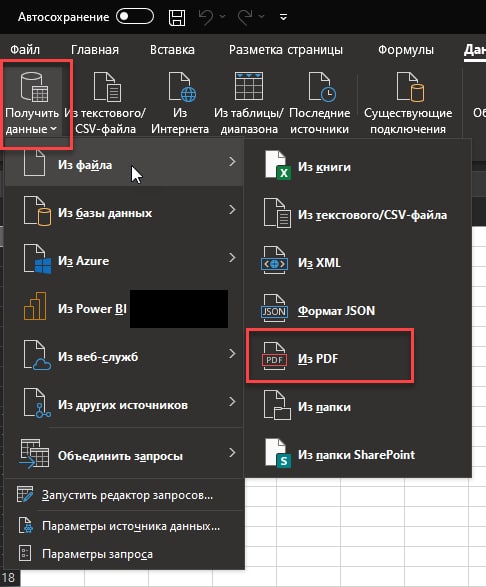Click the Из других источников icon

[37, 403]
